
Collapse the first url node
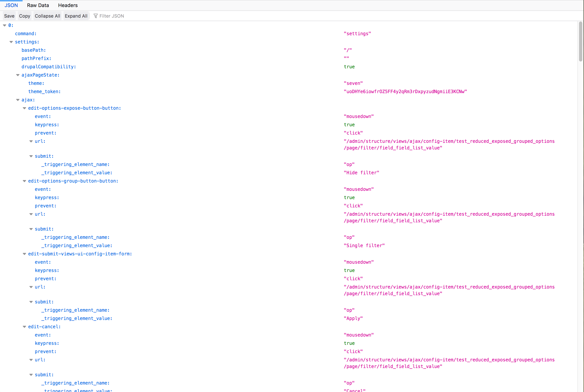pyautogui.click(x=31, y=141)
